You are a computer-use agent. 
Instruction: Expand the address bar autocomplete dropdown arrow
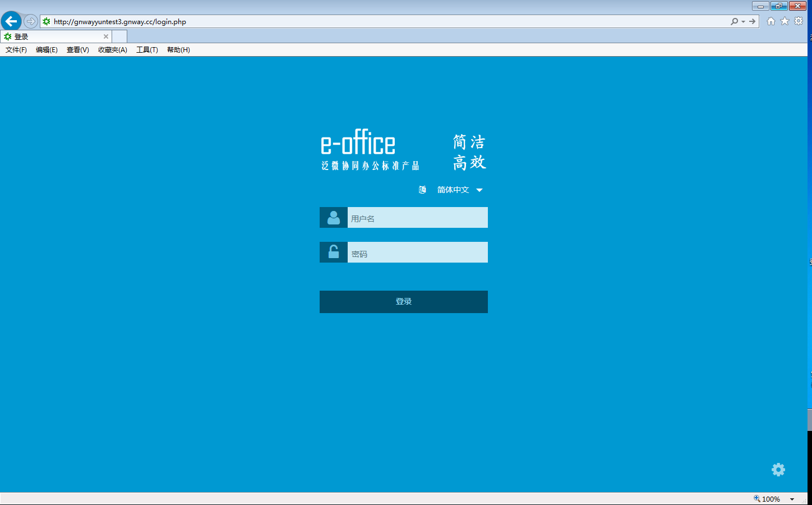[x=743, y=22]
